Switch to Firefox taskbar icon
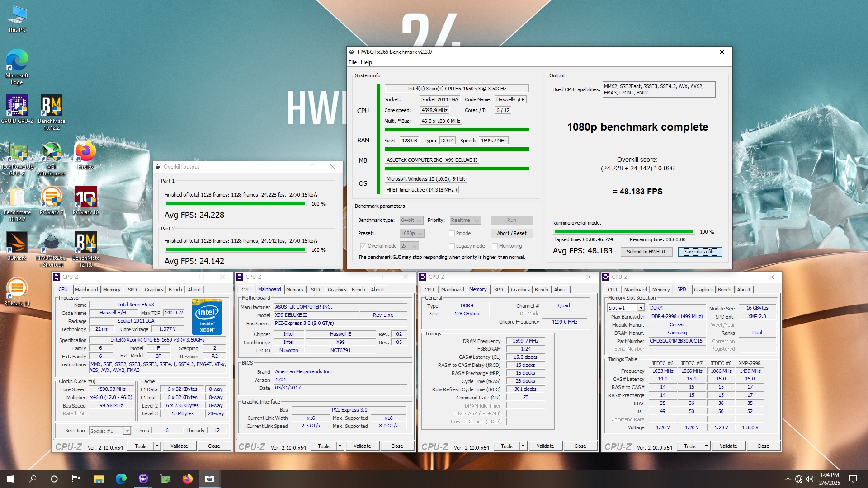 coord(188,479)
